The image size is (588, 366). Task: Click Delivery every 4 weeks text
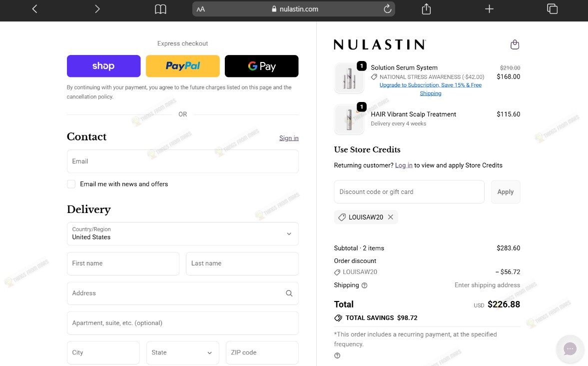point(398,123)
